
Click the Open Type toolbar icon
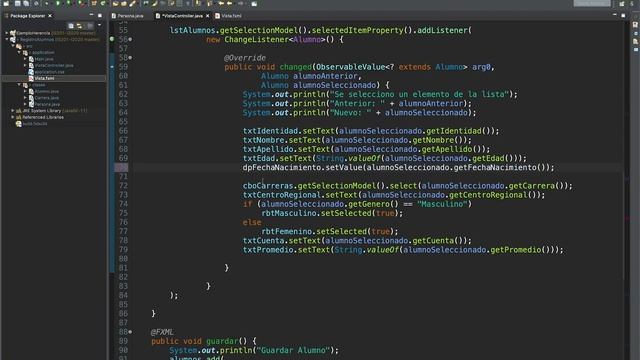tap(116, 4)
